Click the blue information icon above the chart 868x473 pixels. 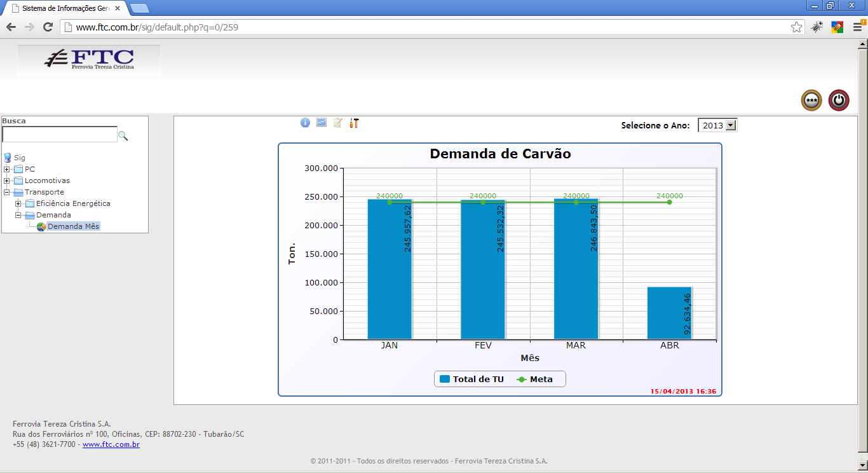coord(305,123)
